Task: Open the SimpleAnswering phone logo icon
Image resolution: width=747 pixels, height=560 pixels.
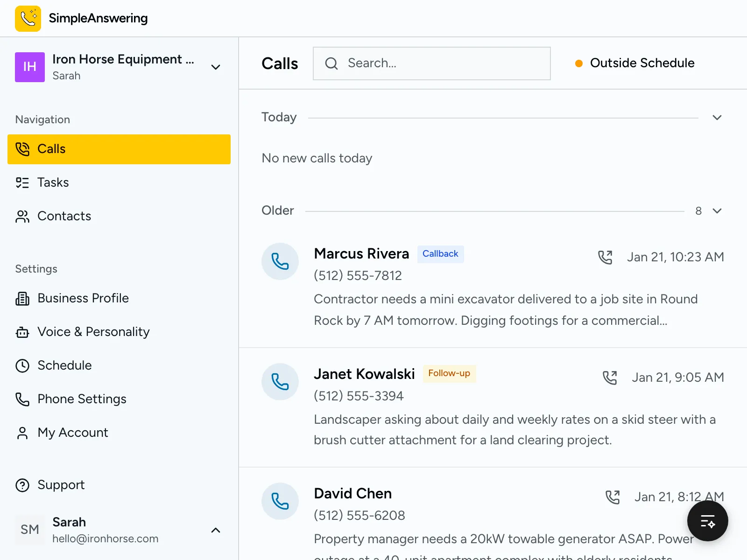Action: click(x=28, y=19)
